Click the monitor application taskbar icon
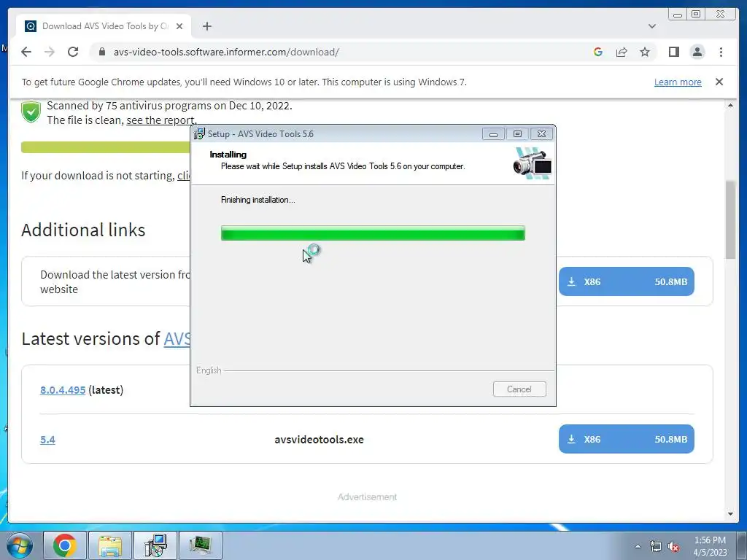The width and height of the screenshot is (747, 560). 201,545
